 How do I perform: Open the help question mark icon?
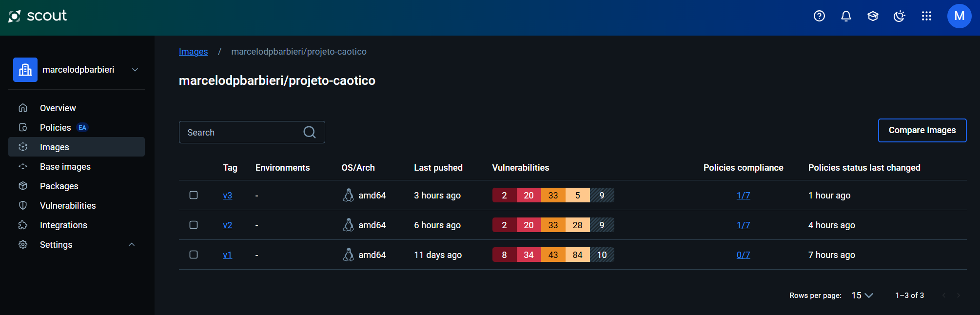pos(819,16)
